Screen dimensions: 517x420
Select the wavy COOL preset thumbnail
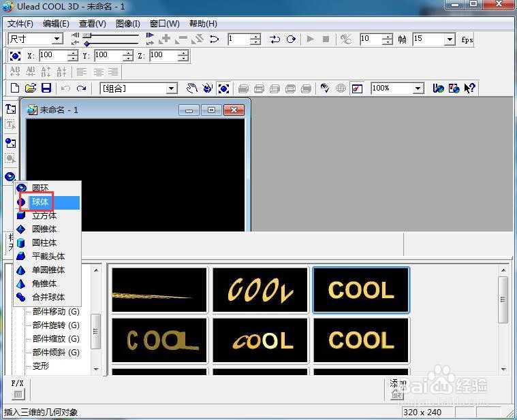coord(260,290)
